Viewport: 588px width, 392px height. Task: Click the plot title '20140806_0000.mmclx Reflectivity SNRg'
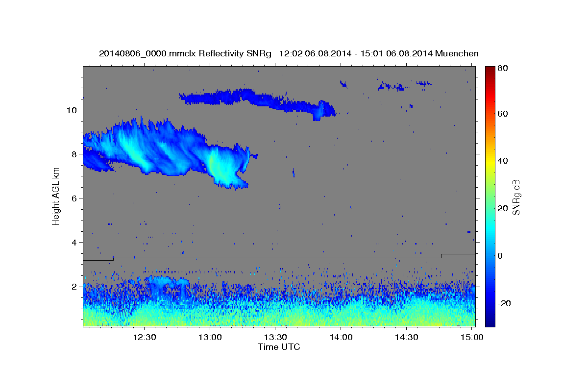[x=185, y=53]
